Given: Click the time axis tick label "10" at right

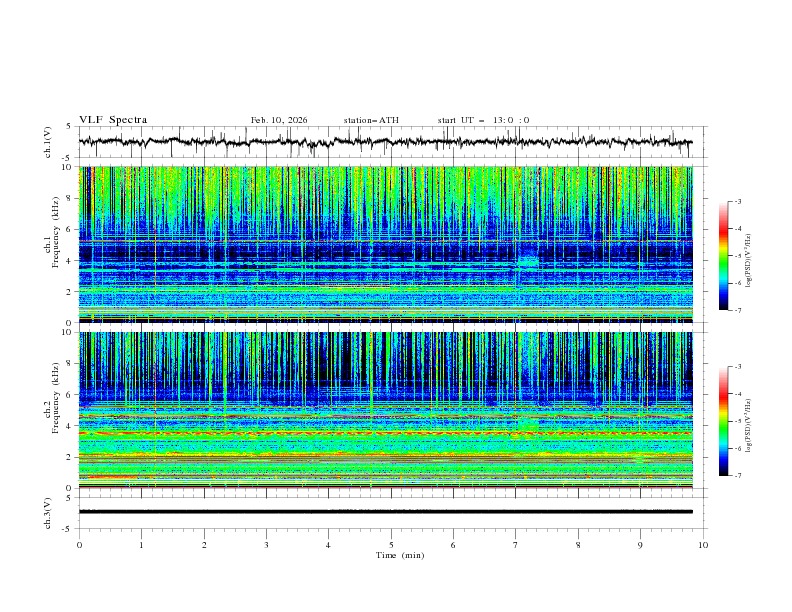Looking at the screenshot, I should (x=703, y=545).
